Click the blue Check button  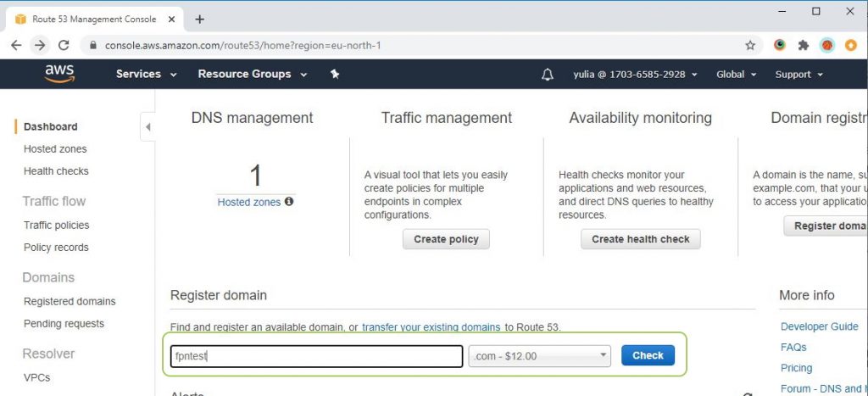(x=648, y=355)
